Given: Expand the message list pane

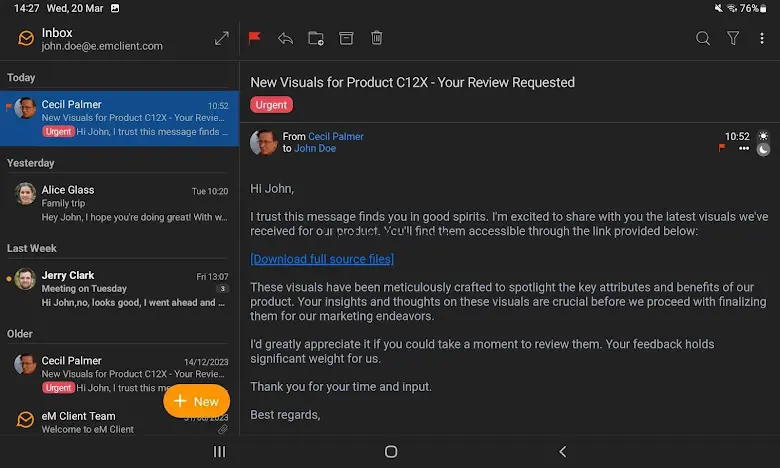Looking at the screenshot, I should pyautogui.click(x=221, y=38).
